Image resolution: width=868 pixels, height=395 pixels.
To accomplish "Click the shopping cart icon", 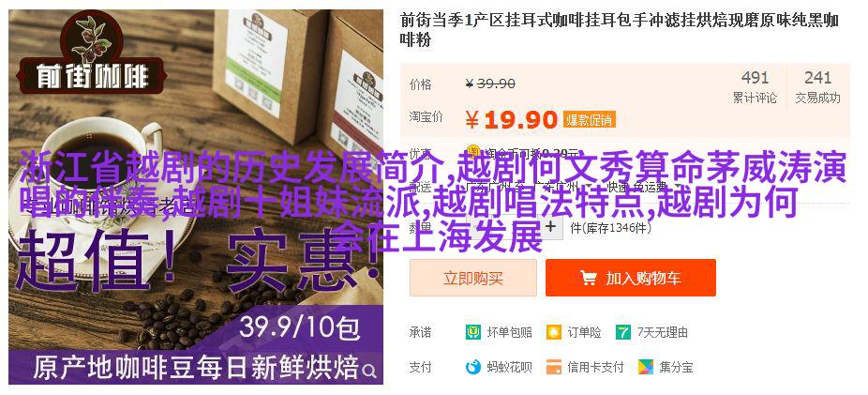I will click(x=588, y=278).
